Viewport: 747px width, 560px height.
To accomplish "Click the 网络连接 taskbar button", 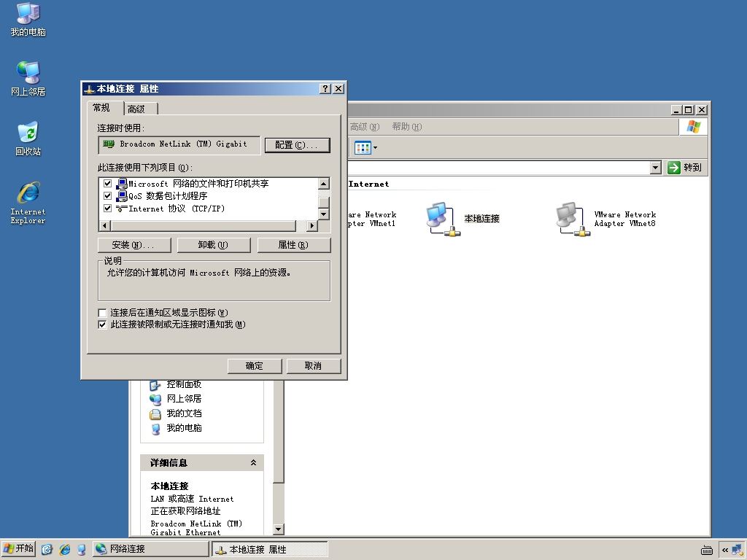I will [x=150, y=549].
